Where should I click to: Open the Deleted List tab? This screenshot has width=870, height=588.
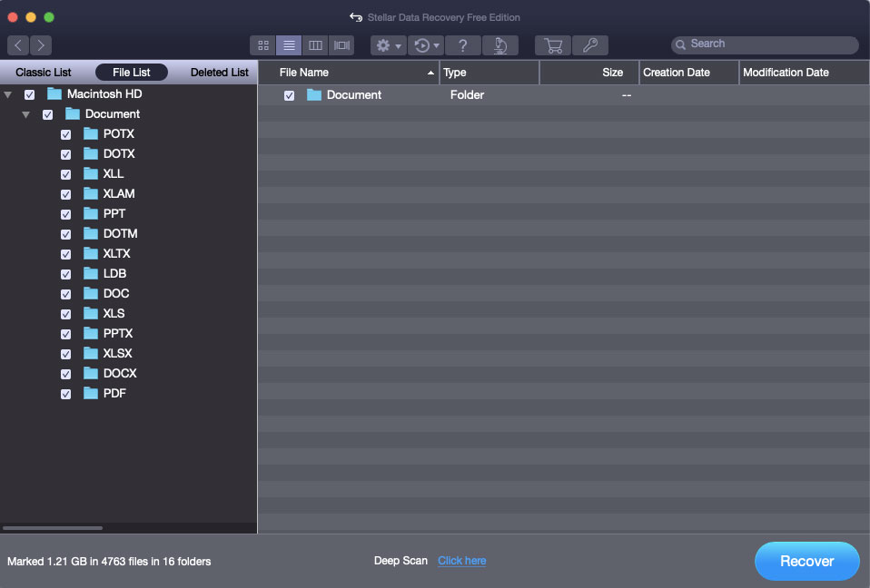click(219, 73)
